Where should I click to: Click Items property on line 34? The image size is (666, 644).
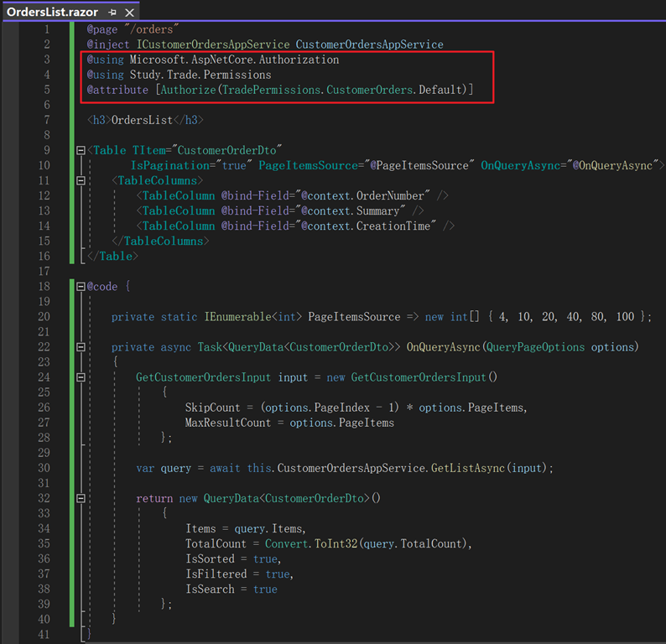click(x=201, y=528)
